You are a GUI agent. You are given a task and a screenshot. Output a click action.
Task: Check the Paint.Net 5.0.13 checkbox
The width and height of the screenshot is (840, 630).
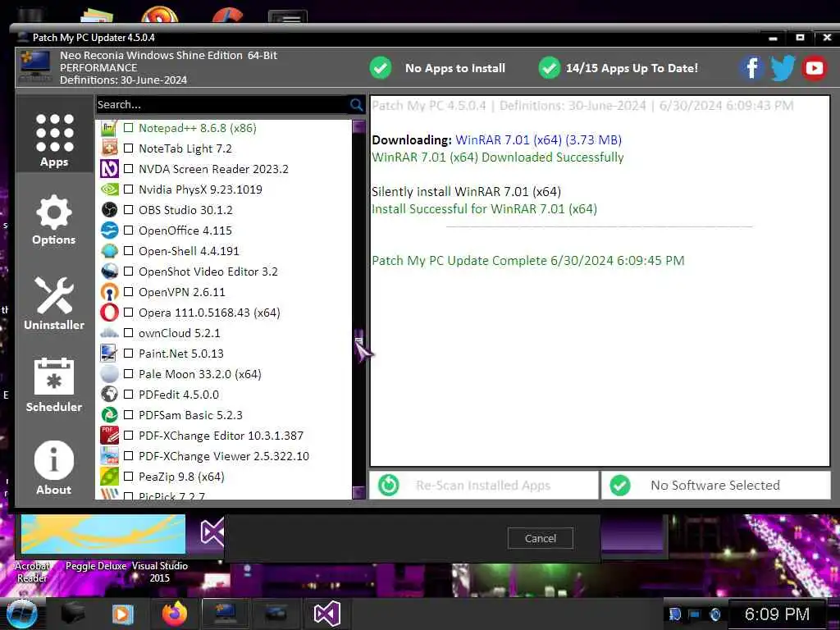129,353
